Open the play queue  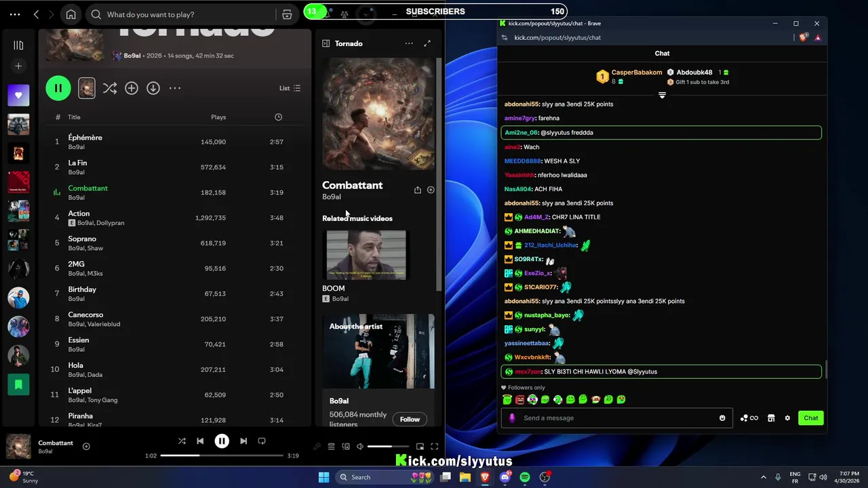pyautogui.click(x=332, y=447)
